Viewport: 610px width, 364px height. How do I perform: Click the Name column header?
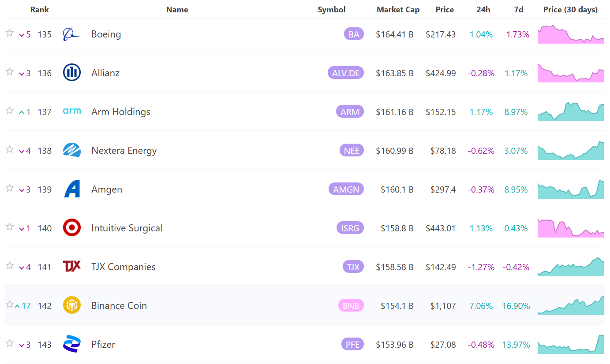[x=177, y=10]
